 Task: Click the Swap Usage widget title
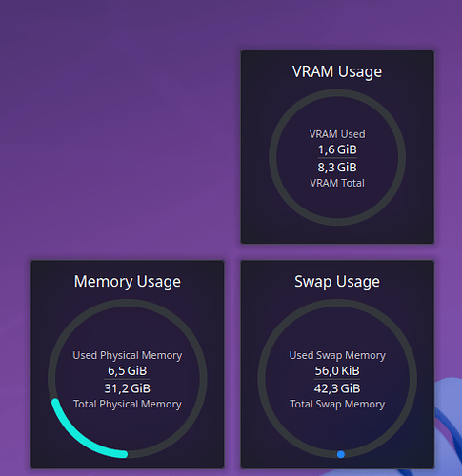pos(337,282)
